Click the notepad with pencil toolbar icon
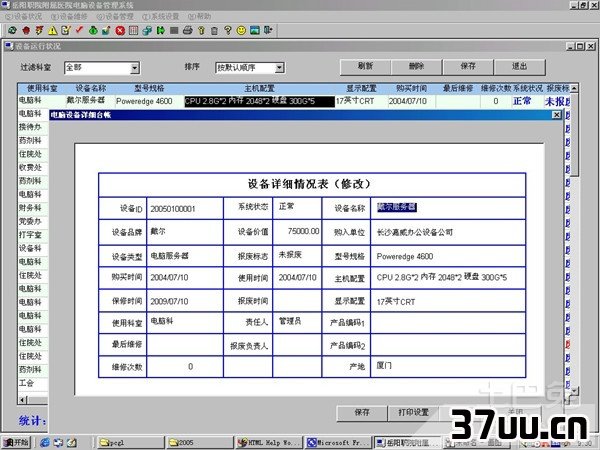 [66, 30]
